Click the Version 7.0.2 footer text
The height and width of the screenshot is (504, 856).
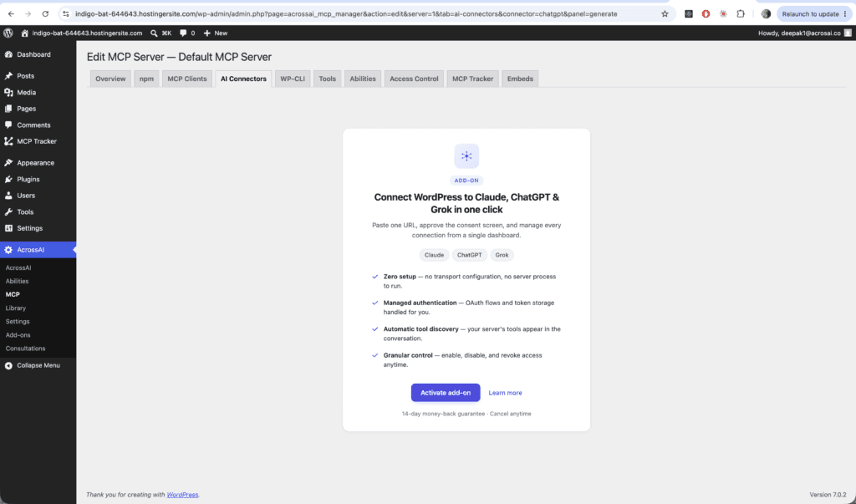[828, 495]
